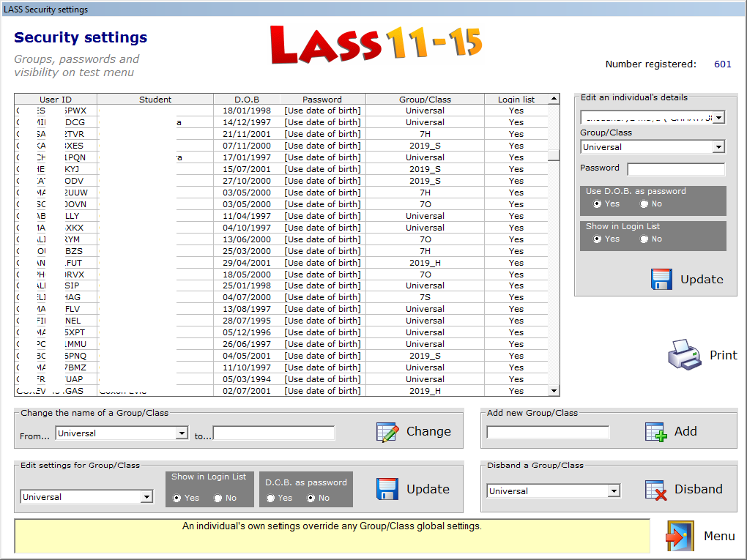The image size is (747, 560).
Task: Set Group/Class Show in Login List to No
Action: (x=218, y=498)
